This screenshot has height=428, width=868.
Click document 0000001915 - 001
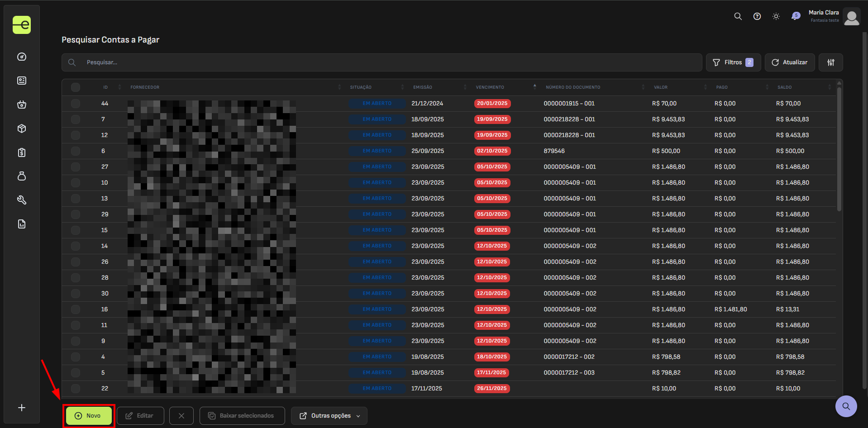(569, 104)
